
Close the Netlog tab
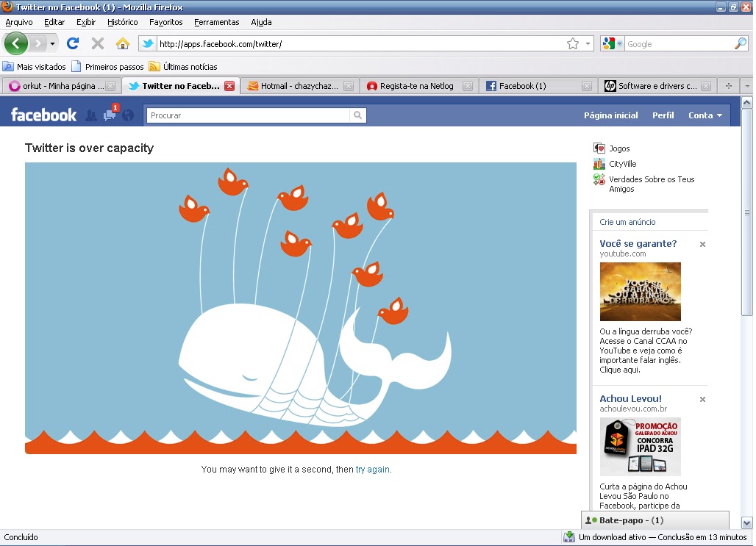pyautogui.click(x=467, y=86)
